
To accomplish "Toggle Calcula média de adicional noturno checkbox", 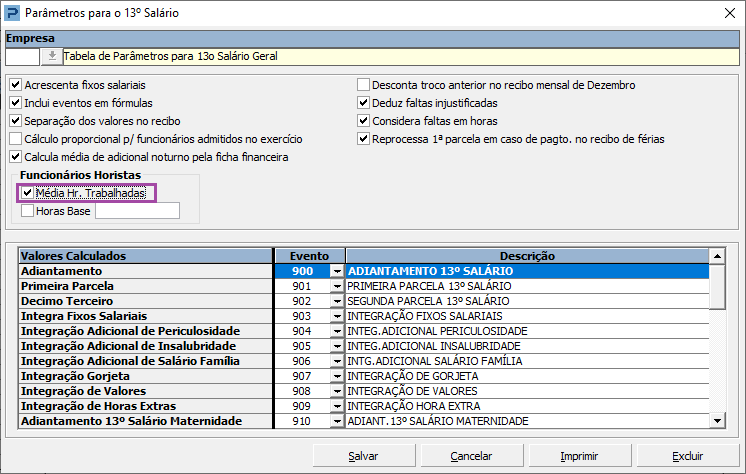I will [x=16, y=157].
